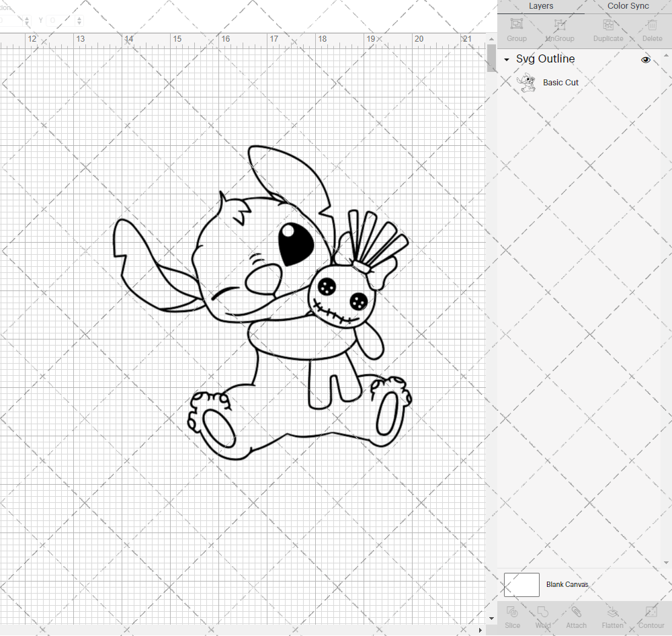The image size is (672, 636).
Task: Click the Y position input field
Action: coord(61,20)
